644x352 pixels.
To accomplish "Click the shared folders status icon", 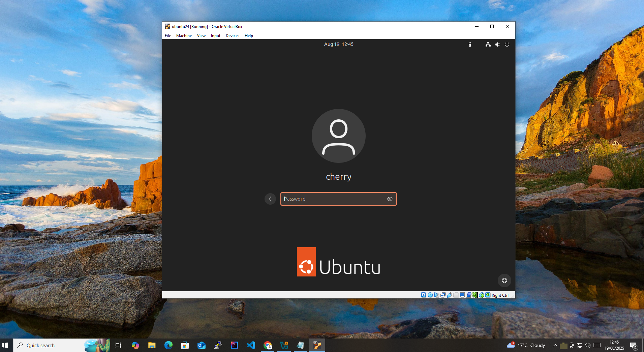I will pos(456,295).
